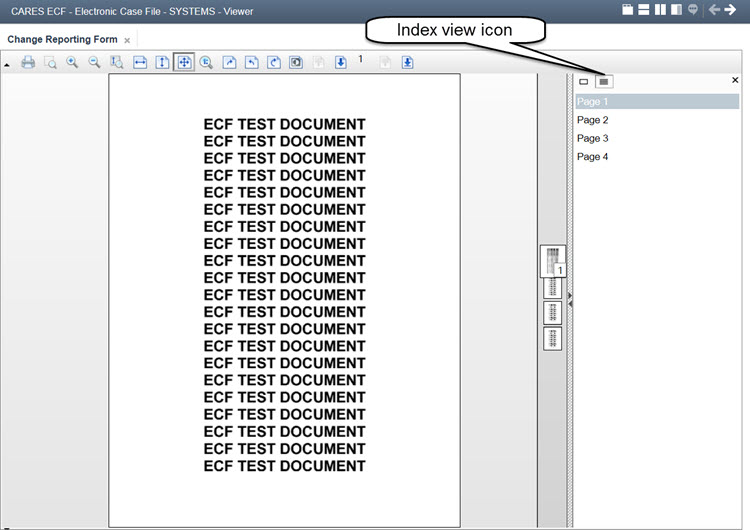Select Page 4 in the index list
Screen dimensions: 750x530
[x=592, y=157]
